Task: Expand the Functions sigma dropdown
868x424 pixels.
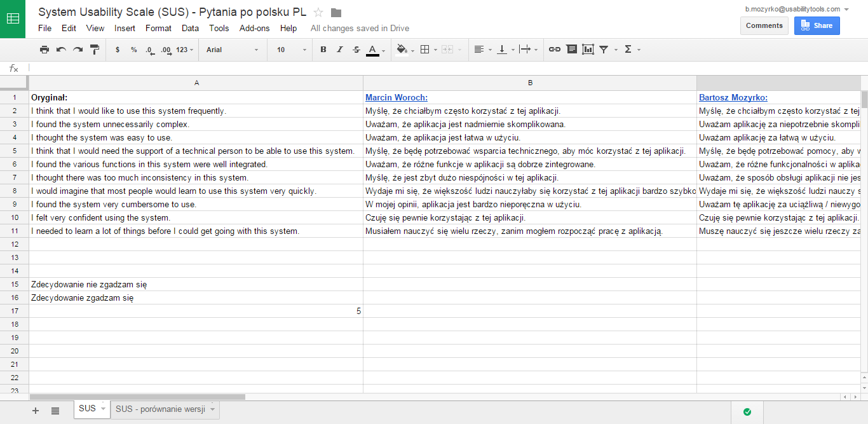Action: [632, 50]
